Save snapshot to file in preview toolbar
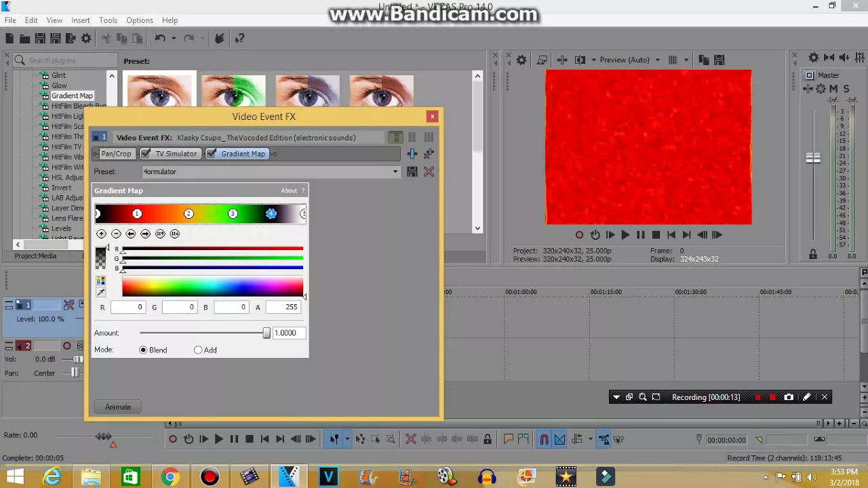868x488 pixels. (x=719, y=60)
